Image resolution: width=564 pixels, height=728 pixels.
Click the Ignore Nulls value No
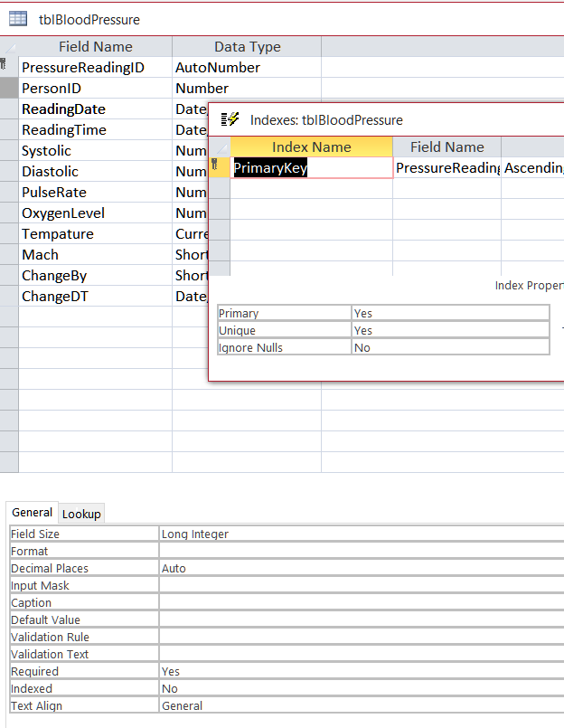tap(450, 347)
